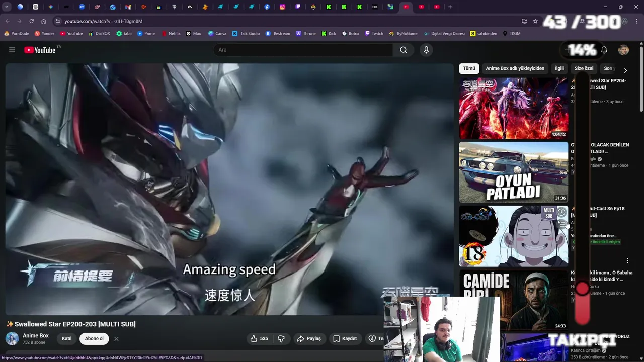Screen dimensions: 644x362
Task: Open the Twitch bookmark
Action: 374,33
